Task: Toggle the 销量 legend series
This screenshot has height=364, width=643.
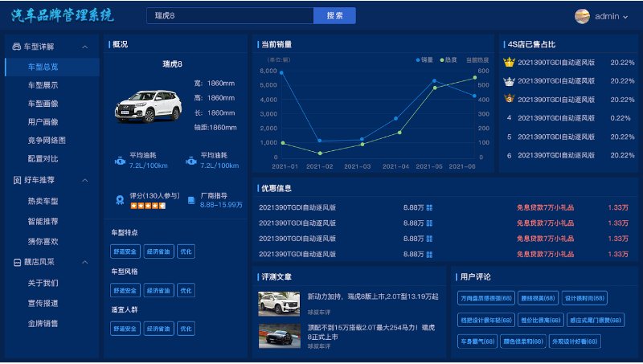Action: pyautogui.click(x=424, y=59)
